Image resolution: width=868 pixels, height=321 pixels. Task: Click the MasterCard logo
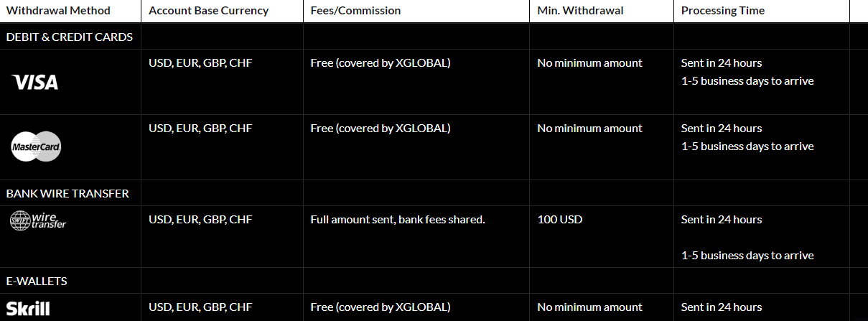coord(36,146)
